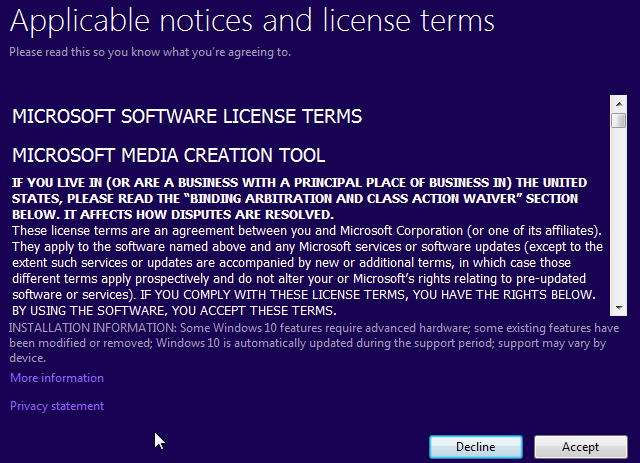Open the Privacy statement link
This screenshot has height=463, width=640.
(57, 406)
